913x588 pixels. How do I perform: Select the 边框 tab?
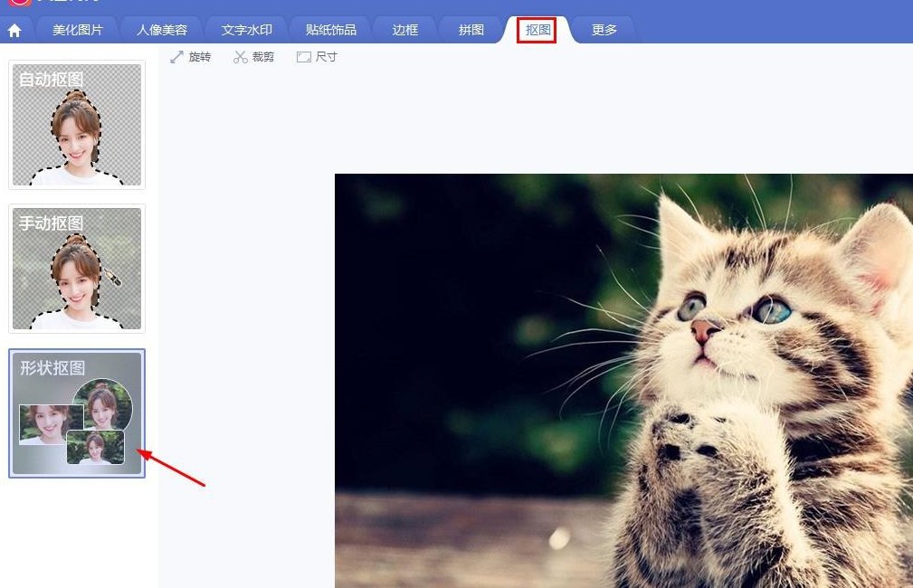[x=404, y=29]
